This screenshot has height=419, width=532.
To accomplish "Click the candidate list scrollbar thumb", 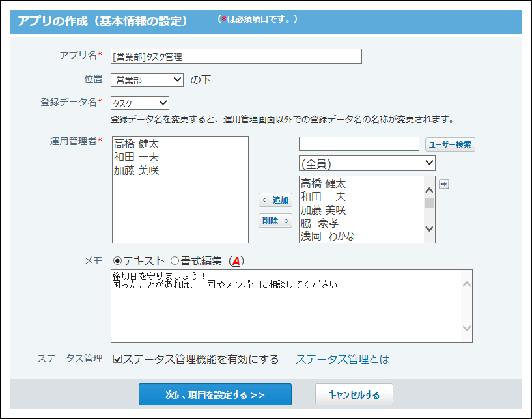I will (429, 204).
